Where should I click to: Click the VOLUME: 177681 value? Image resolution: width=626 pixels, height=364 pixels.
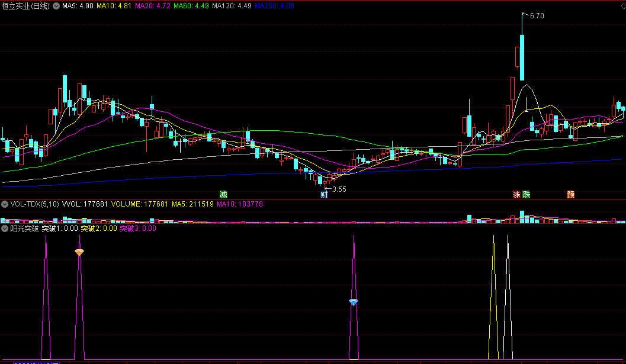coord(140,204)
